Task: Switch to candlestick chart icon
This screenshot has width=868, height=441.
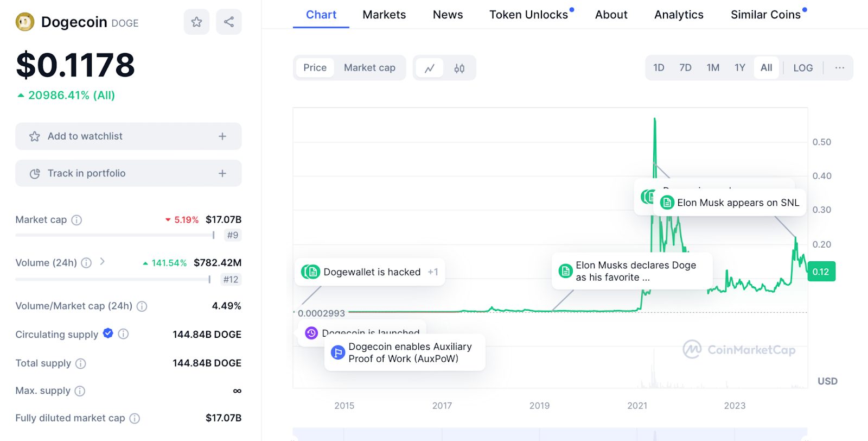Action: [x=459, y=68]
